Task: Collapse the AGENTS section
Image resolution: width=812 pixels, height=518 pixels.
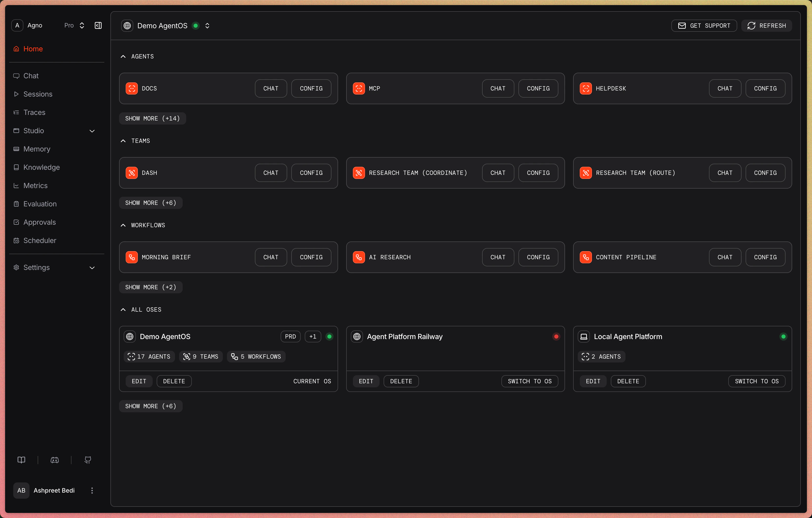Action: (x=123, y=57)
